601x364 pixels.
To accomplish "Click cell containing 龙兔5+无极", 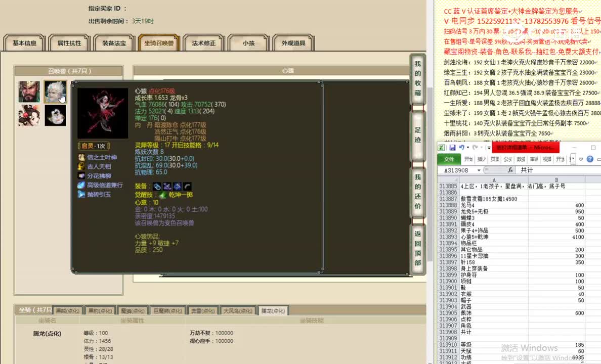I will point(494,211).
